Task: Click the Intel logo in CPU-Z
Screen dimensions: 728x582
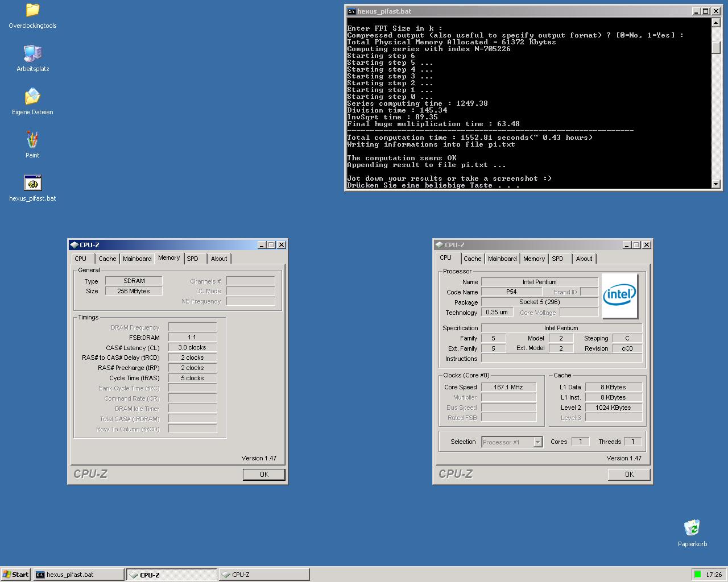Action: 620,296
